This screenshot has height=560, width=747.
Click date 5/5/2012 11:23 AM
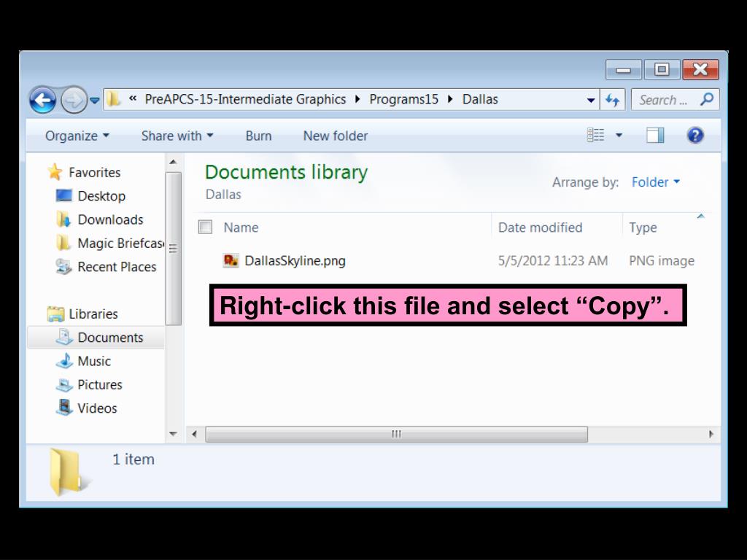(553, 261)
